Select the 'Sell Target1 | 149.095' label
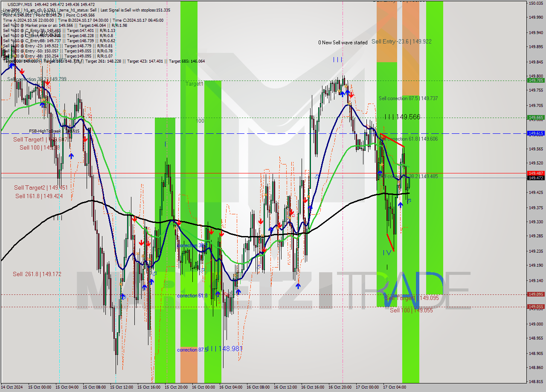 click(412, 298)
